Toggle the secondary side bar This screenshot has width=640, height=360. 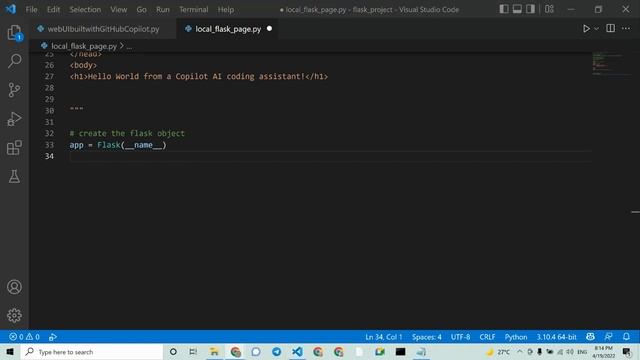[x=530, y=9]
